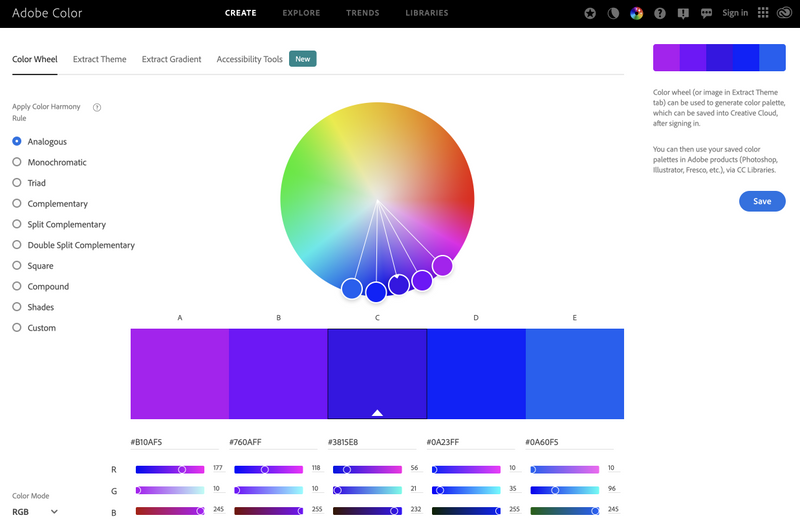Click the exclamation feedback icon
The height and width of the screenshot is (526, 800).
pos(683,13)
